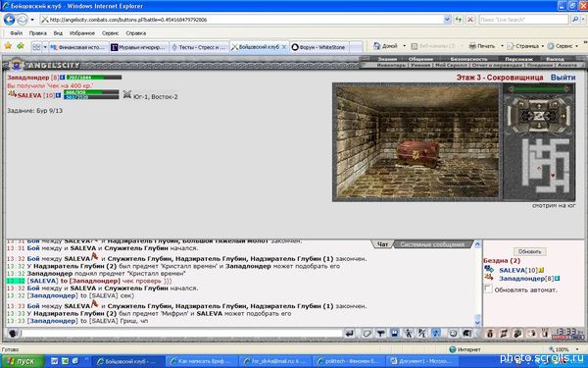
Task: Click the info icon next to SALEVA in status
Action: point(58,95)
